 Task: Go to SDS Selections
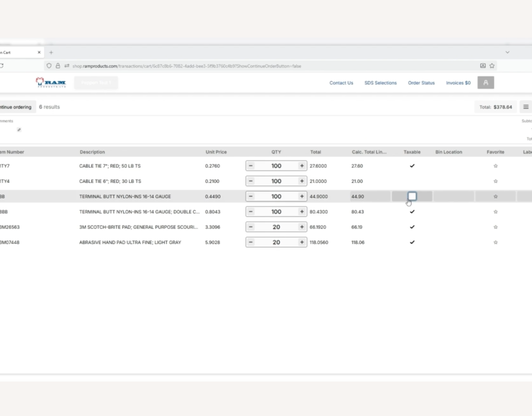pyautogui.click(x=380, y=83)
